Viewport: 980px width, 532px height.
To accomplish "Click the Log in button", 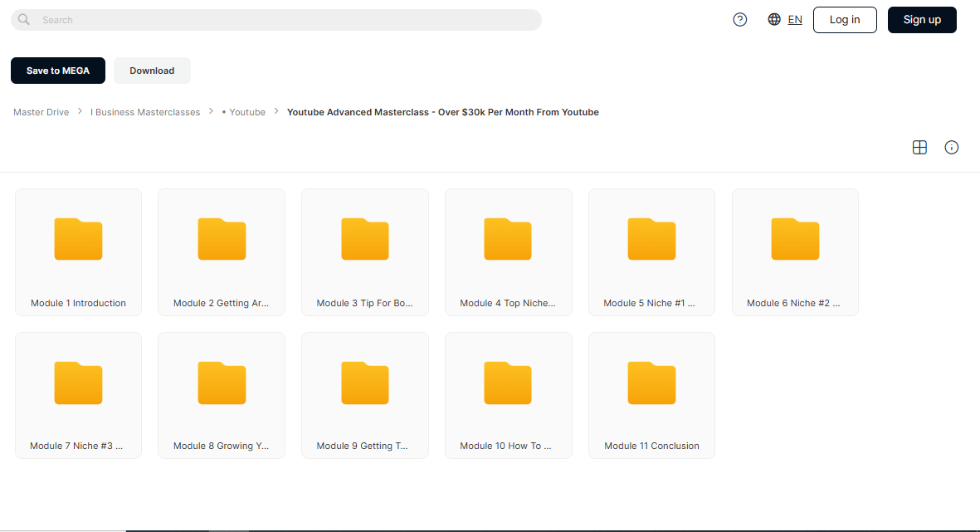I will [845, 20].
